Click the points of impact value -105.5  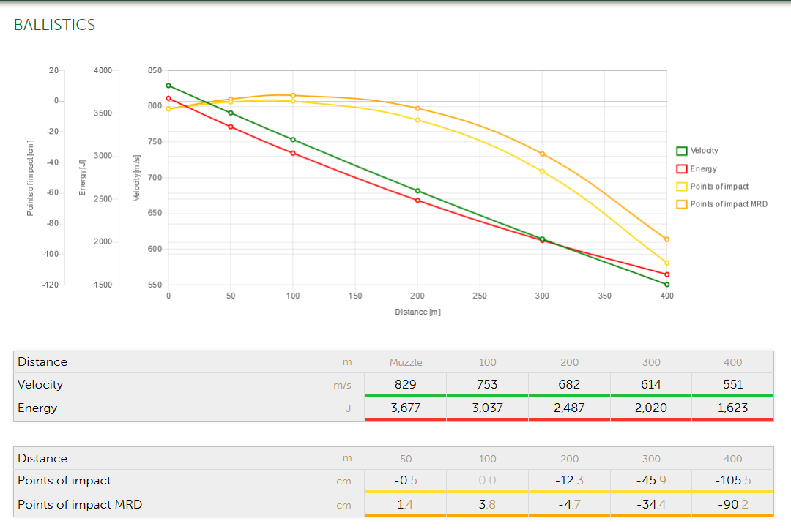[732, 481]
